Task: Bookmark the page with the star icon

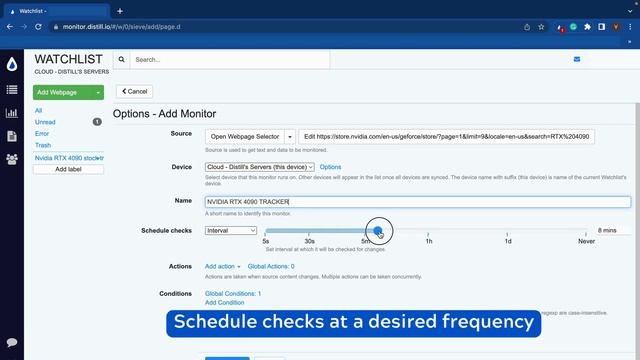Action: pyautogui.click(x=541, y=27)
